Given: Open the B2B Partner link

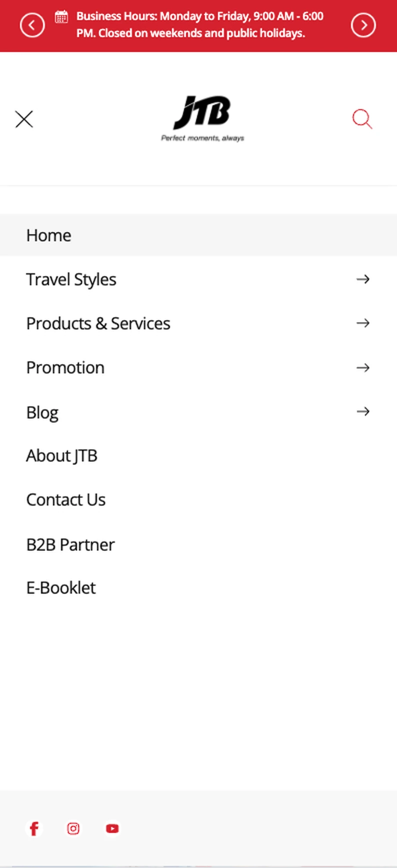Looking at the screenshot, I should point(70,545).
